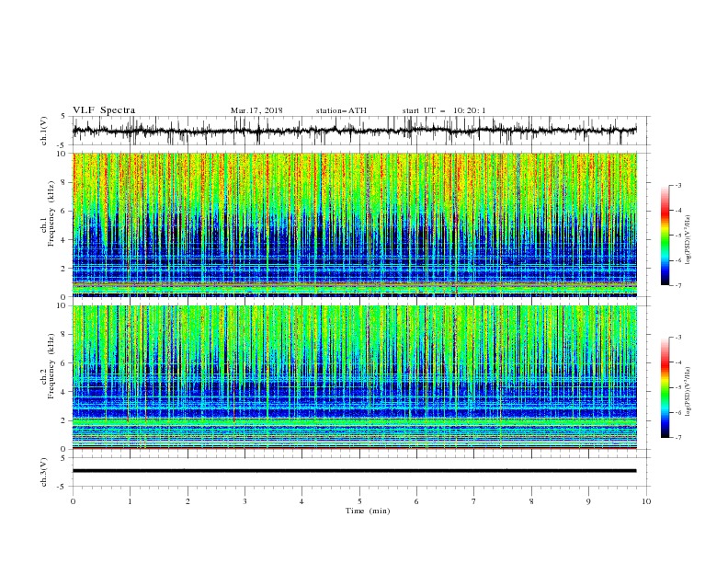Click the ch.1 voltage waveform trace
The width and height of the screenshot is (728, 563).
pyautogui.click(x=354, y=131)
